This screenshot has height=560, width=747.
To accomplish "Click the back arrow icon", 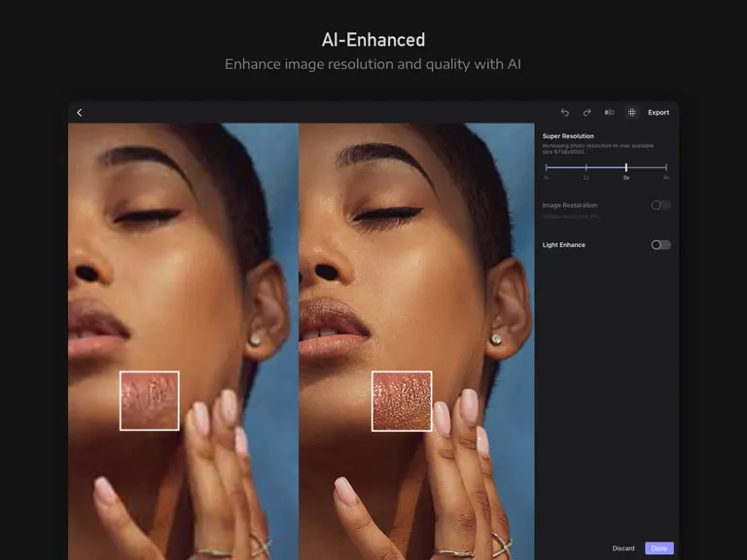I will pos(80,113).
